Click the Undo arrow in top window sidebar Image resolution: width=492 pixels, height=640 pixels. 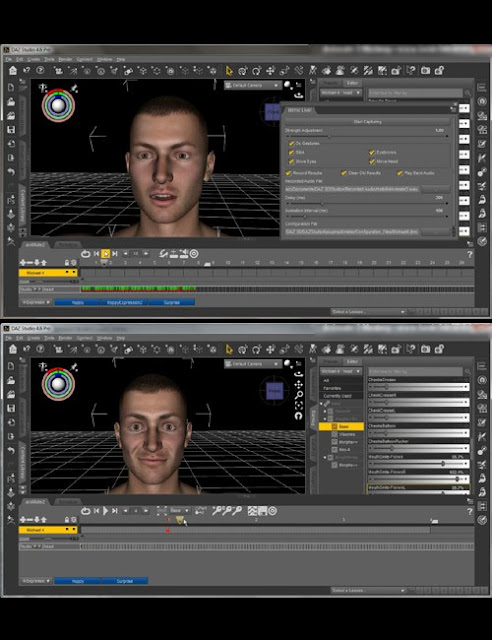(11, 172)
